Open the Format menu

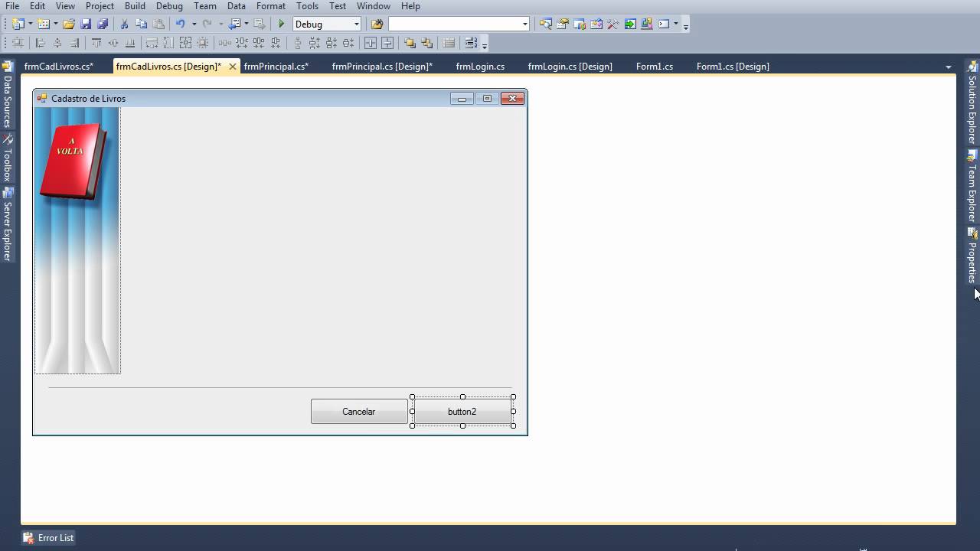pos(271,6)
